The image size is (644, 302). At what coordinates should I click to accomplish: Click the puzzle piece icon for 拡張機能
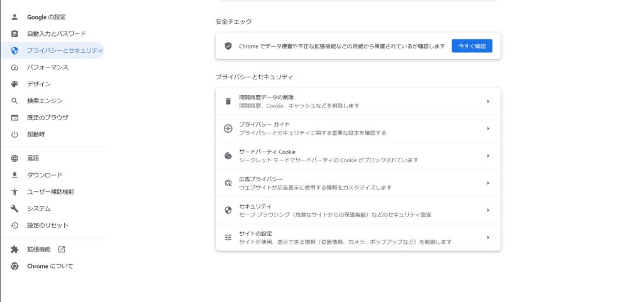[14, 249]
